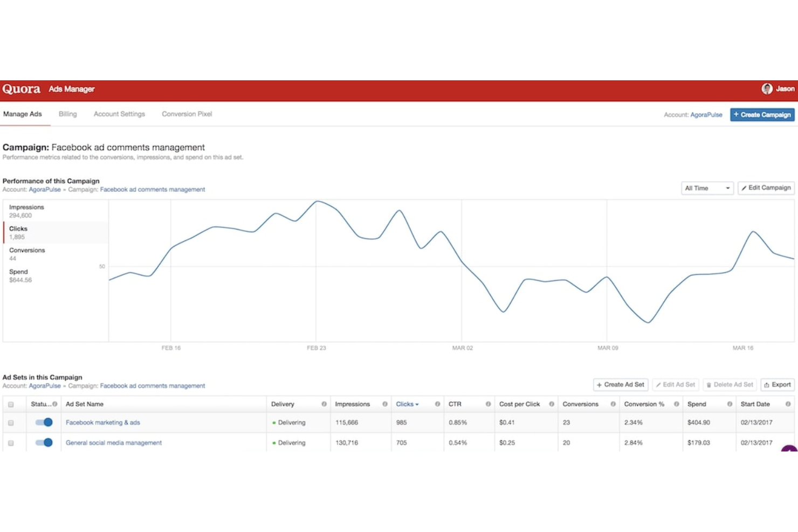The image size is (798, 532).
Task: Select the Clicks 1,895 chart metric
Action: (56, 232)
